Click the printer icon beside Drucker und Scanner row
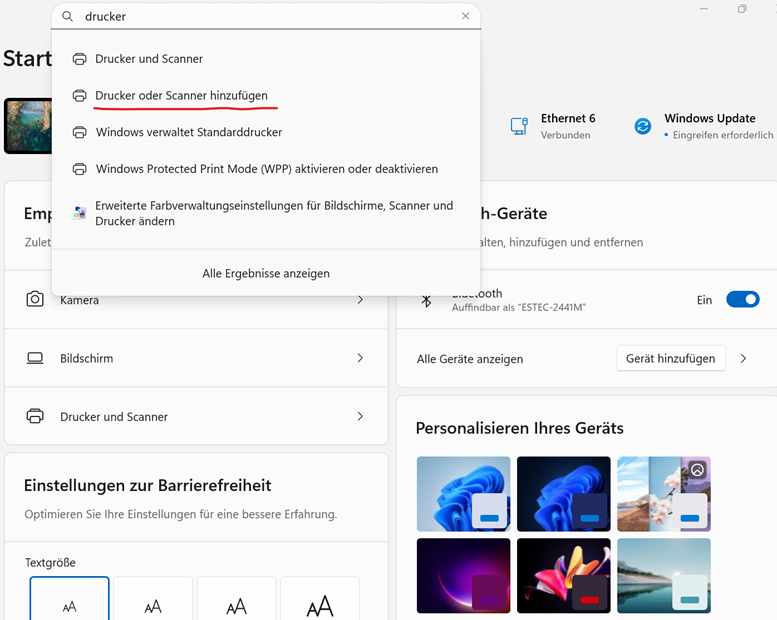The width and height of the screenshot is (777, 620). coord(35,416)
